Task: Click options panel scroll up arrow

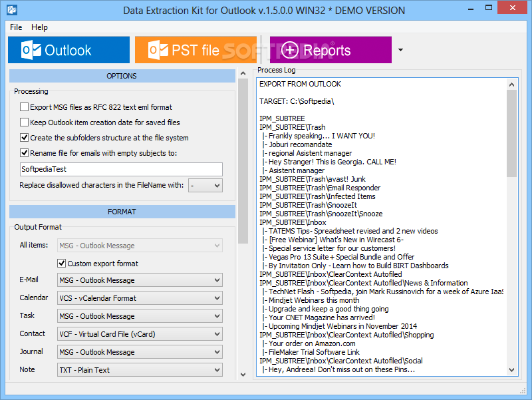Action: pos(243,73)
